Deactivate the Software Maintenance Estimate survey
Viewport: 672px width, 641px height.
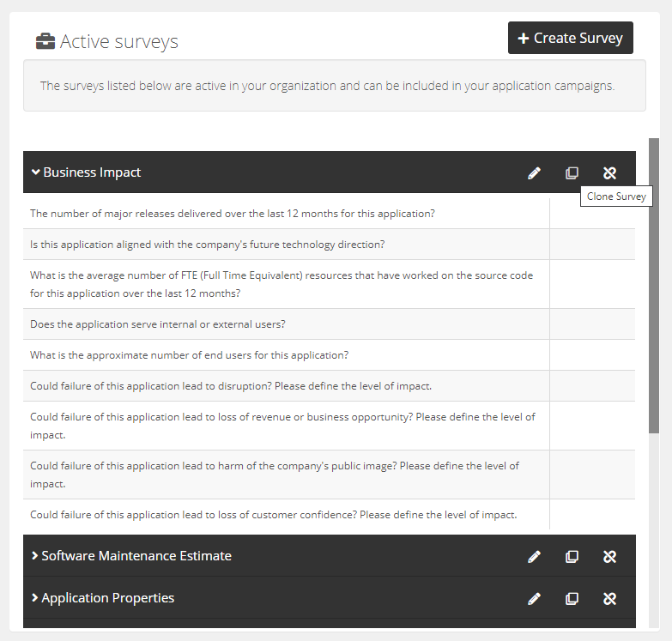[609, 557]
